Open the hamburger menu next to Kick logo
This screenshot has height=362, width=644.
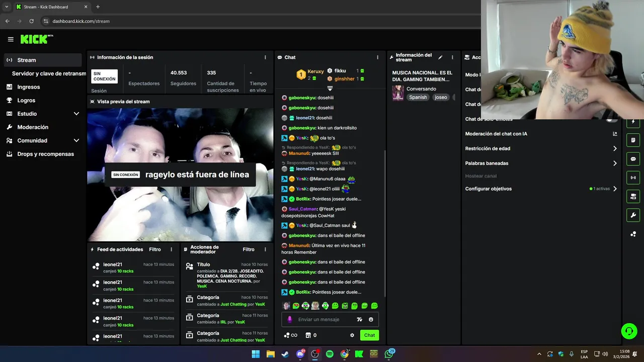[x=11, y=39]
